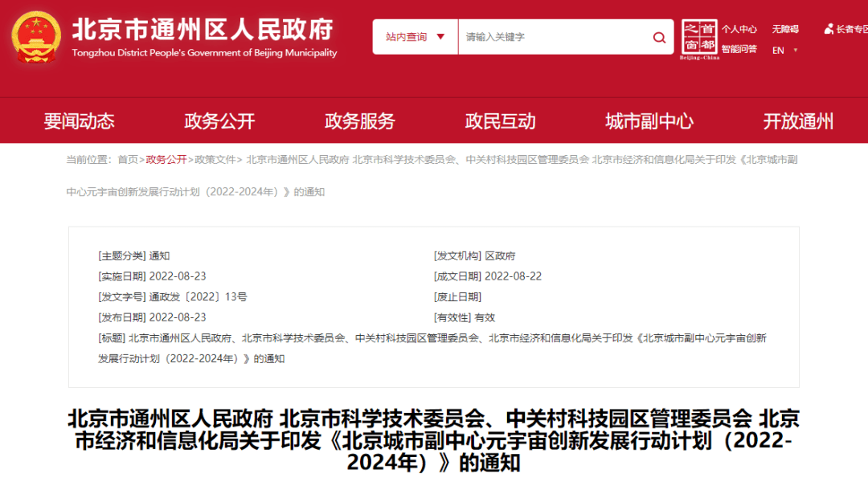Expand the 站内查询 dropdown arrow
868x482 pixels.
(x=440, y=37)
